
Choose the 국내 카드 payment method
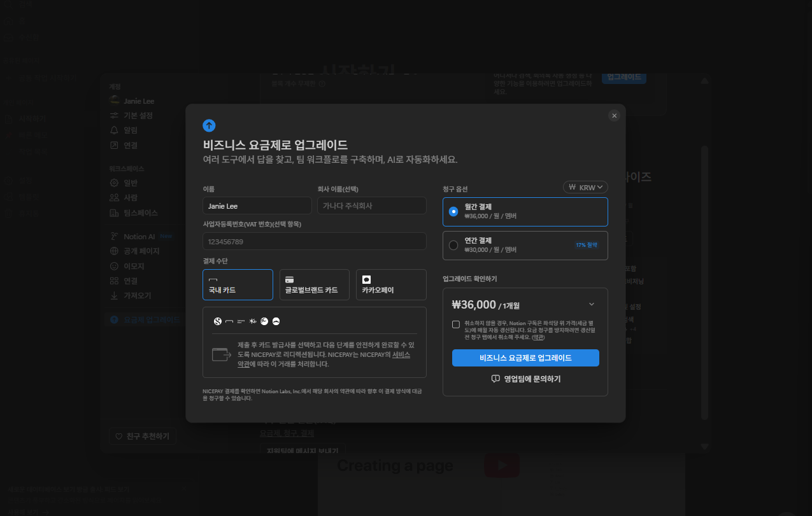pos(238,284)
